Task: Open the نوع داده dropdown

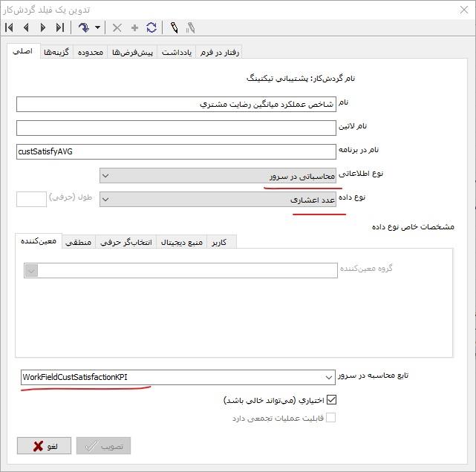Action: point(218,200)
